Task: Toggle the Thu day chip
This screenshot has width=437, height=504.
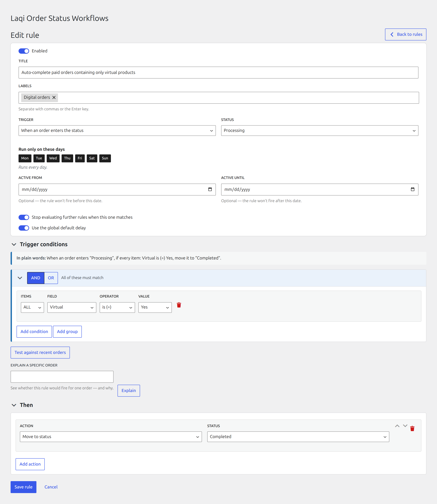Action: tap(67, 158)
